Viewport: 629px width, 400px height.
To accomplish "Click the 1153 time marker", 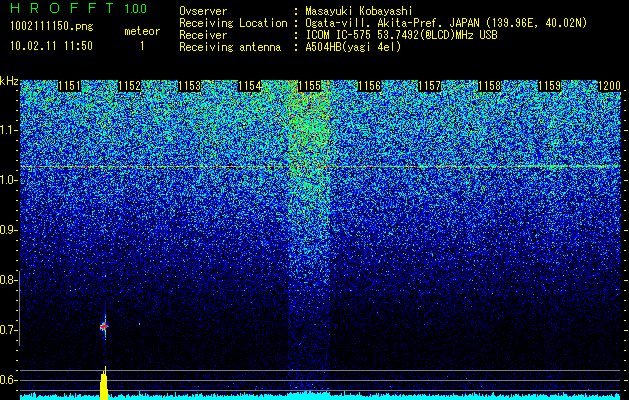I will click(189, 86).
